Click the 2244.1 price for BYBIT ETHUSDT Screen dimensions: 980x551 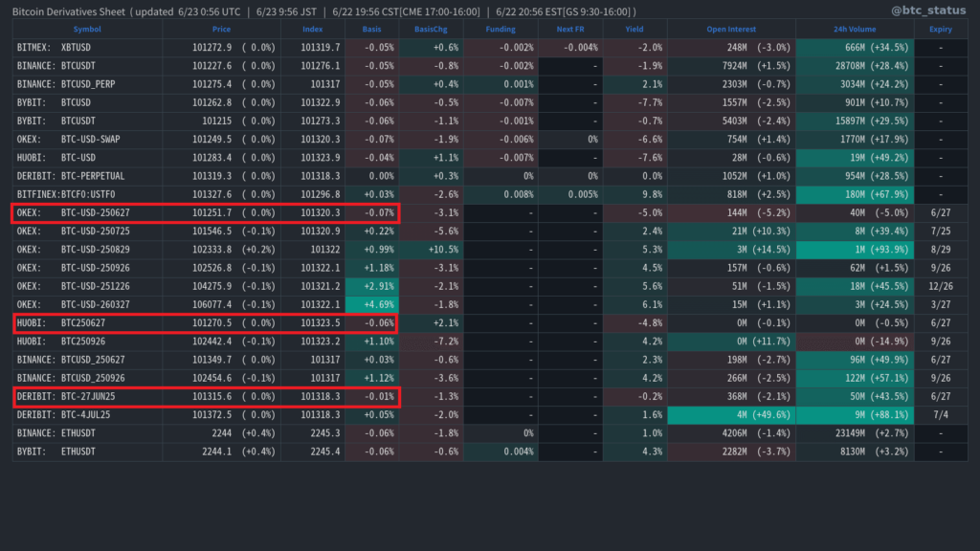click(x=217, y=452)
